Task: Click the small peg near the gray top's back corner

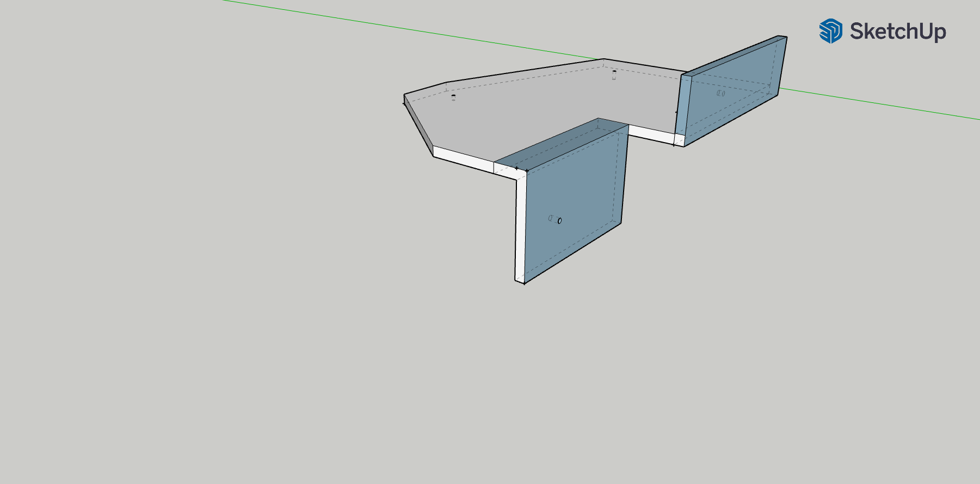Action: point(614,75)
